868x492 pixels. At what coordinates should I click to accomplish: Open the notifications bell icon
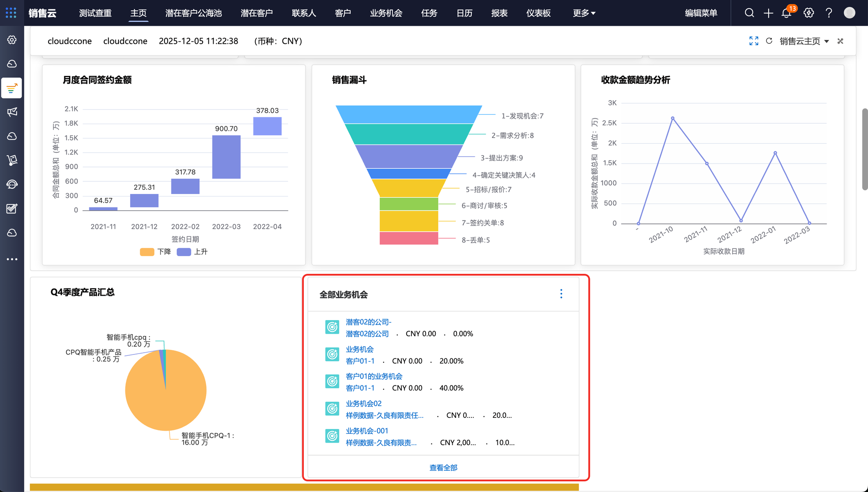click(x=786, y=13)
